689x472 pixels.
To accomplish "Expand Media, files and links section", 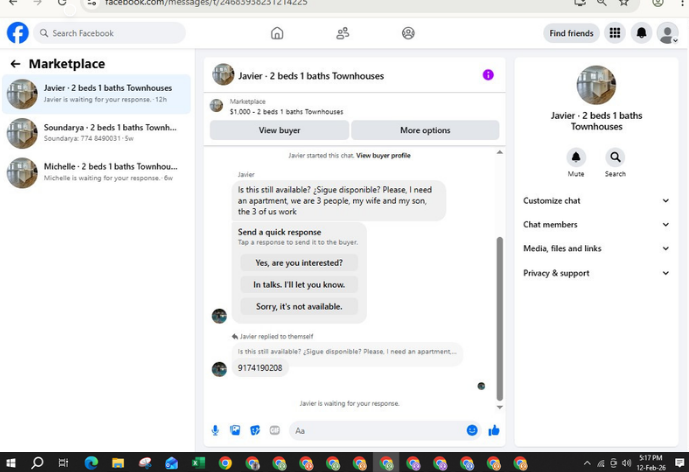I will 596,249.
